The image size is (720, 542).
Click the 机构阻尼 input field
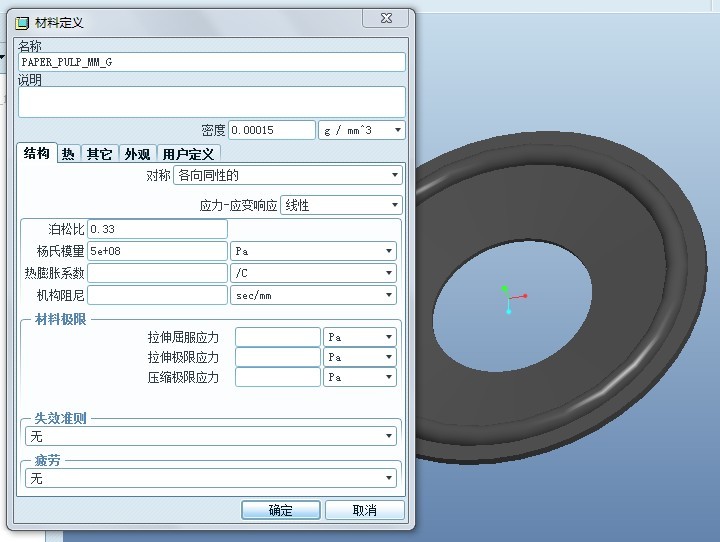click(158, 295)
